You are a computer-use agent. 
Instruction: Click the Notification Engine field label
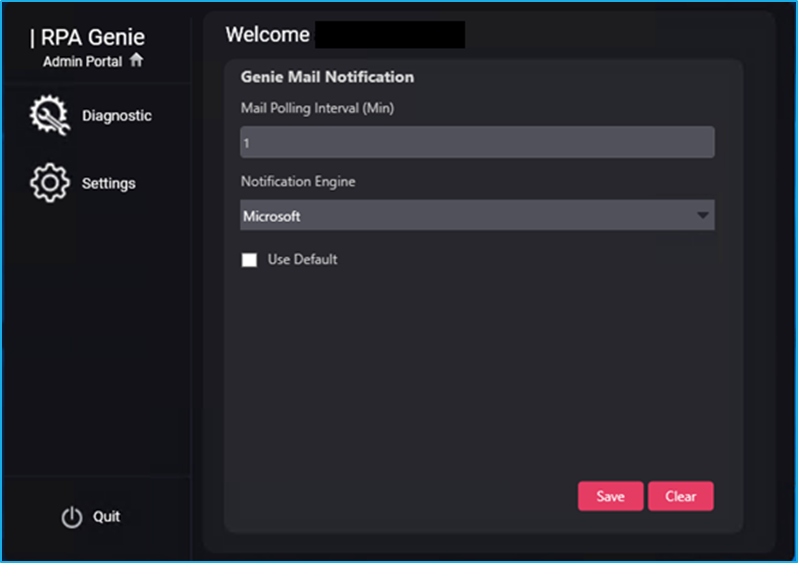tap(298, 182)
